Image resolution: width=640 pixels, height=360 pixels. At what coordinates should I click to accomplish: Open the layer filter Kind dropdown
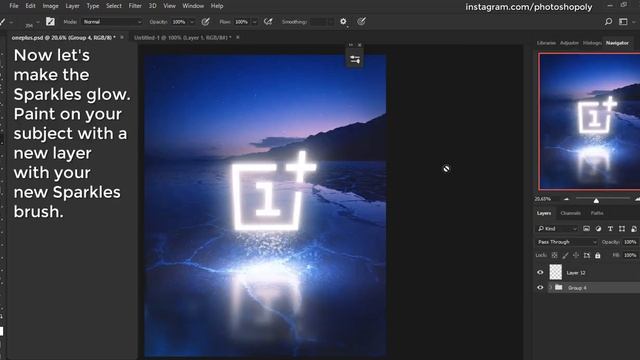pos(558,229)
